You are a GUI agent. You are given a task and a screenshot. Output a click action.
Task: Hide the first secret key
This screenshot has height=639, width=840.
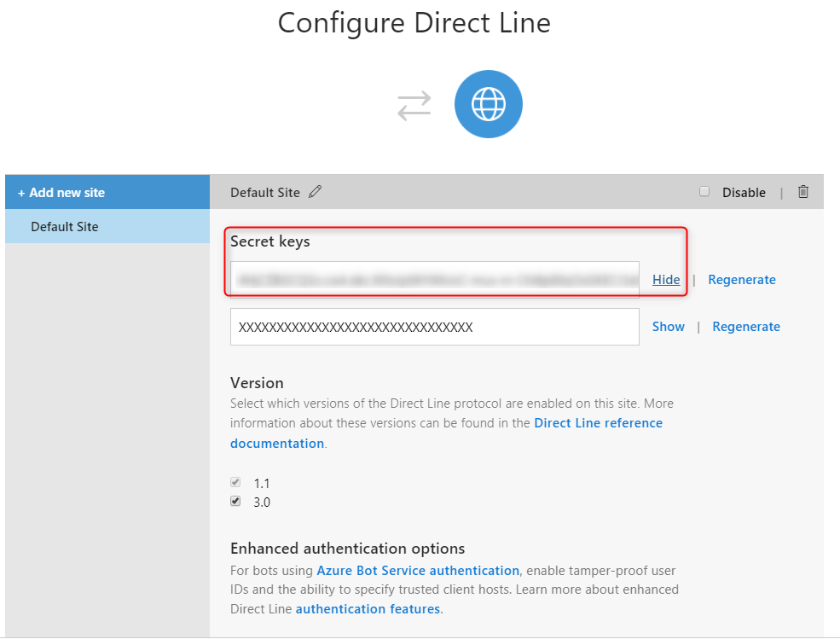[x=666, y=280]
